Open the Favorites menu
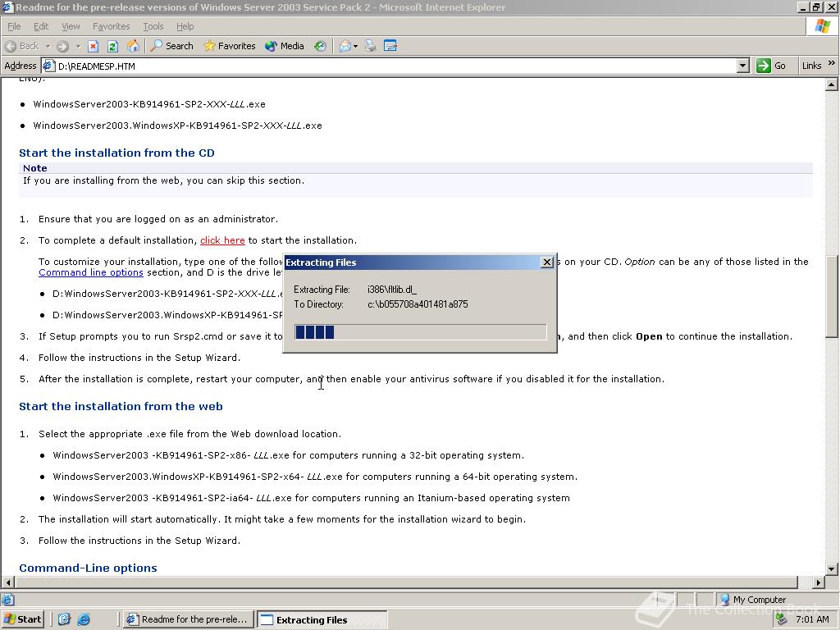The width and height of the screenshot is (840, 630). (111, 26)
